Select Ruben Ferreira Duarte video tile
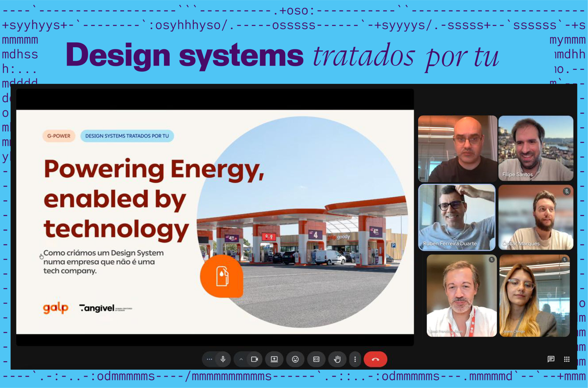The width and height of the screenshot is (588, 388). pyautogui.click(x=457, y=217)
